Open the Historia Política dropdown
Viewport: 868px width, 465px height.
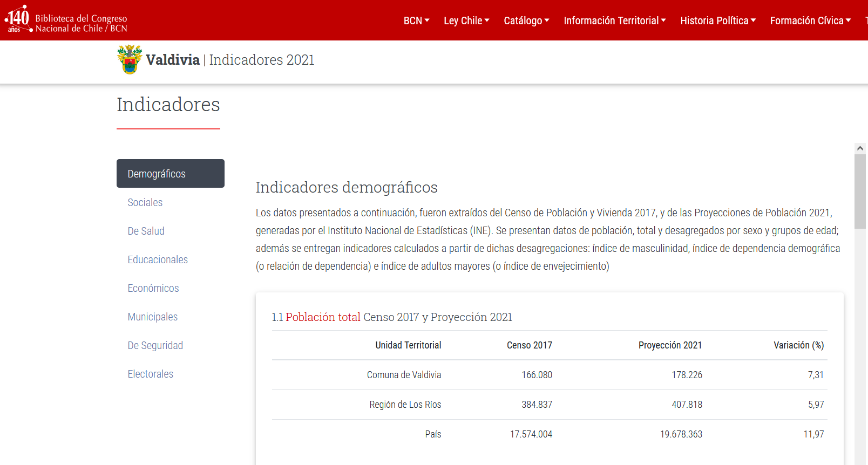(718, 20)
